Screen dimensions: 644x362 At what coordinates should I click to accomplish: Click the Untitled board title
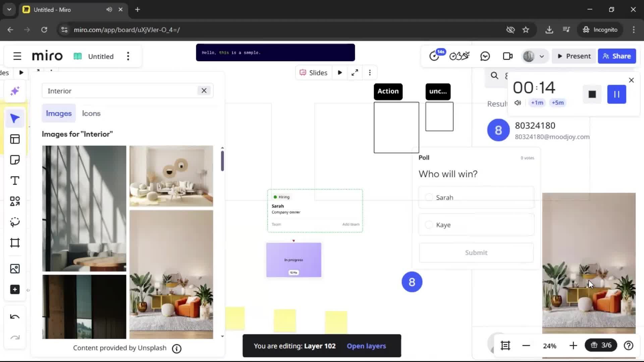pos(101,56)
